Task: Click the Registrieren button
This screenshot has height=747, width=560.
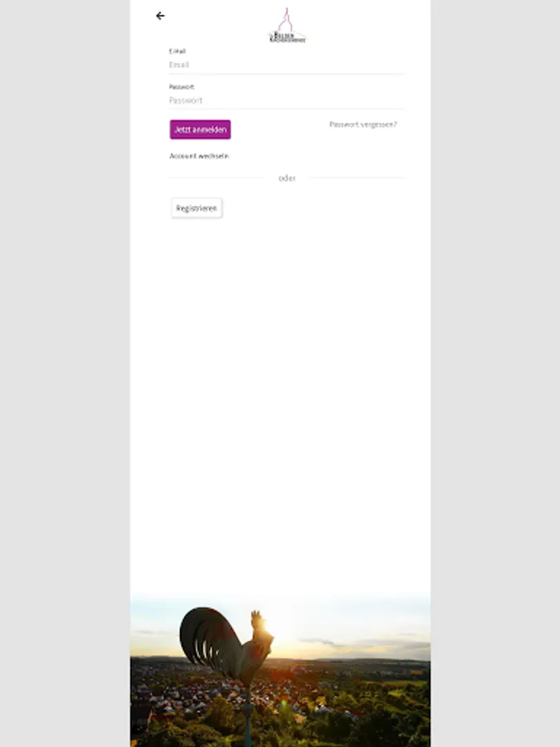Action: click(x=197, y=208)
